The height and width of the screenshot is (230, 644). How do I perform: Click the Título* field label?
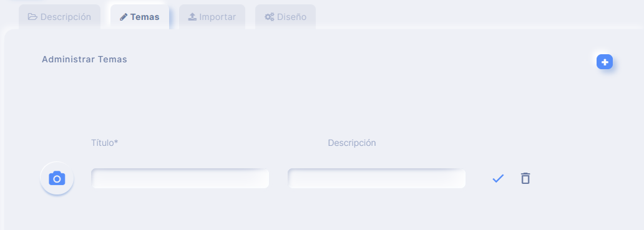[105, 143]
